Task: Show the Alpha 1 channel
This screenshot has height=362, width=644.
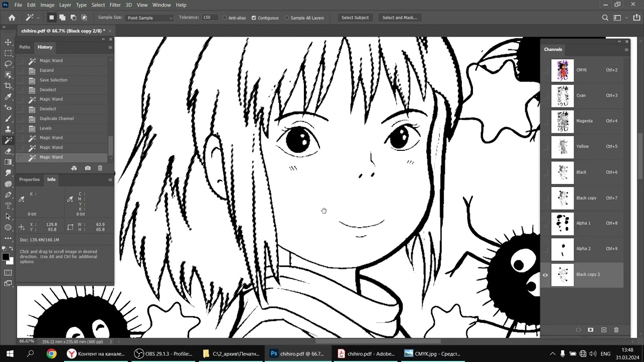Action: (x=545, y=223)
